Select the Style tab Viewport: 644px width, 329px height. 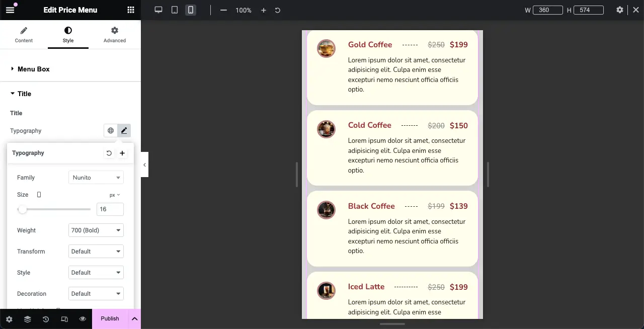point(68,35)
